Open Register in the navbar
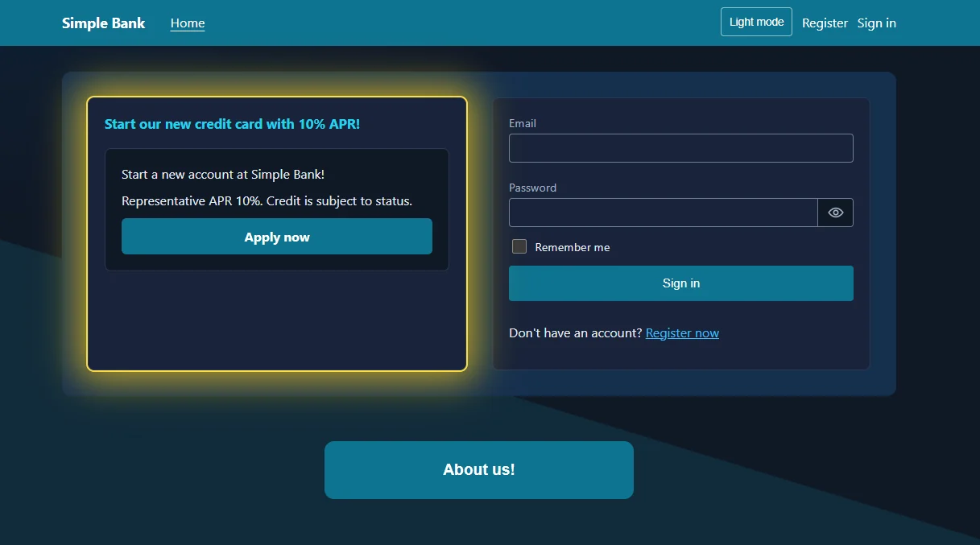This screenshot has width=980, height=545. pyautogui.click(x=825, y=23)
